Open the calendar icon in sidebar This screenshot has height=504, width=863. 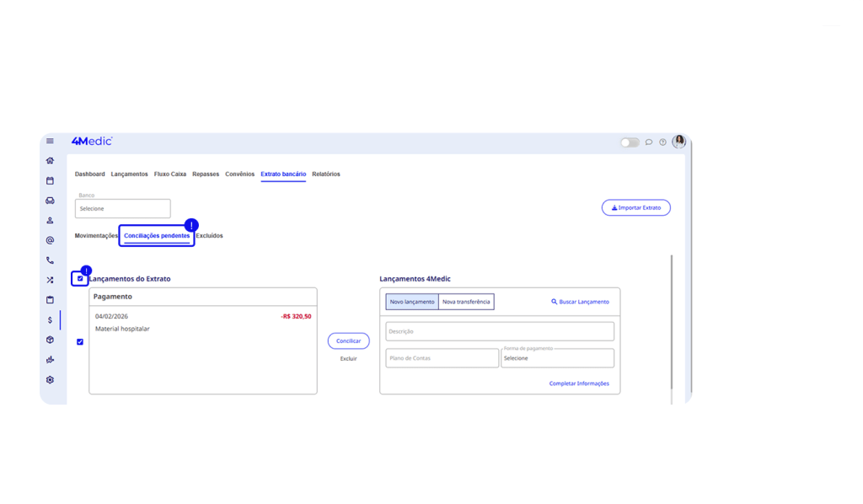(50, 180)
